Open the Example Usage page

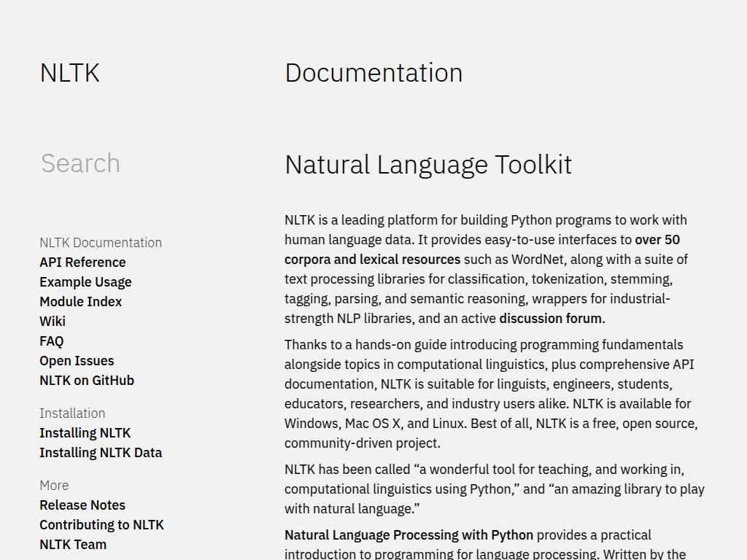[85, 282]
